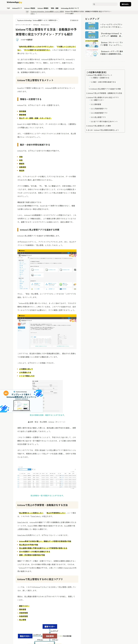Jump to 3. 売上管理をするのに役立つアプリ
This screenshot has width=138, height=644.
coord(102,97)
